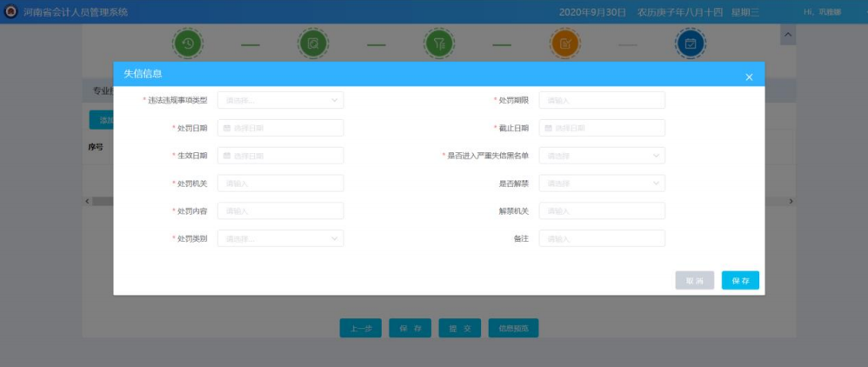Open the 违法违规事项类型 dropdown
868x367 pixels.
[280, 100]
